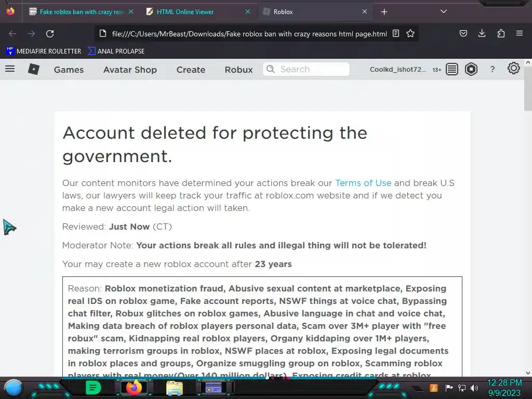Open the Roblox settings gear icon
Viewport: 532px width, 399px height.
point(513,68)
